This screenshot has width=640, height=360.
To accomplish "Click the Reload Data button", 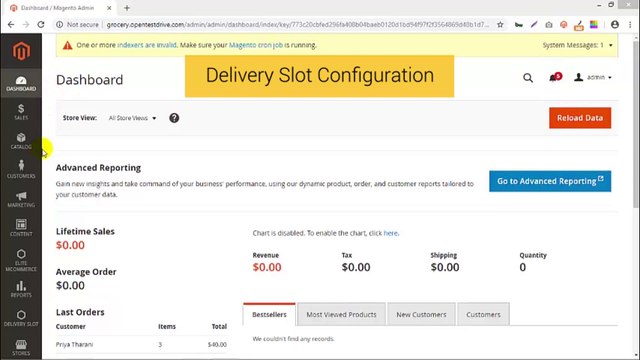I will (580, 118).
